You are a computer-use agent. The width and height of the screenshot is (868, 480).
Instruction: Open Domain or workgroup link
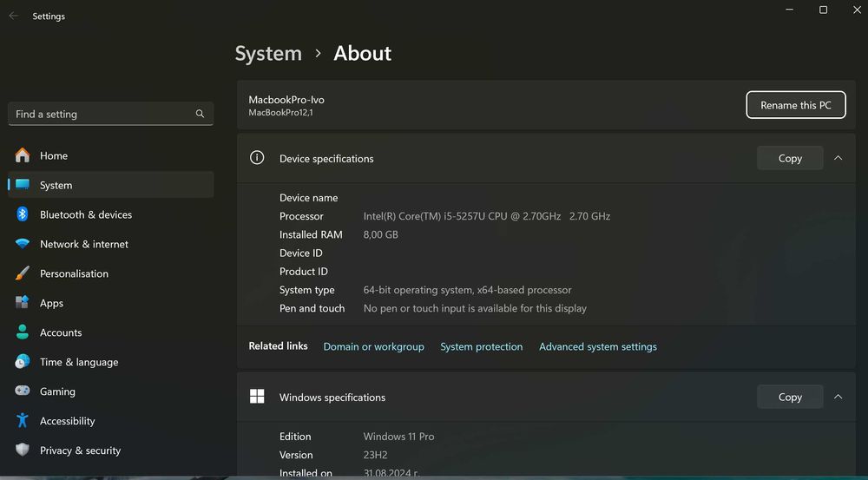click(x=373, y=346)
